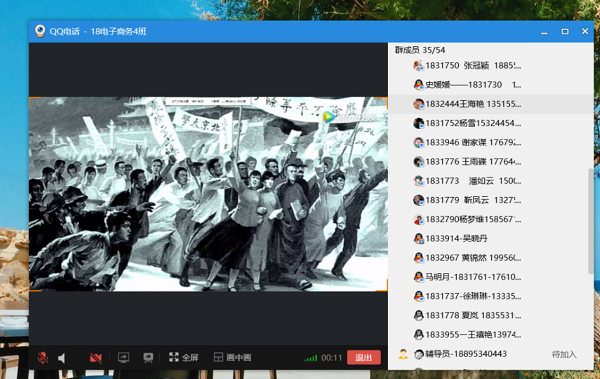Image resolution: width=600 pixels, height=379 pixels.
Task: Switch video to 全屏 fullscreen
Action: 184,358
